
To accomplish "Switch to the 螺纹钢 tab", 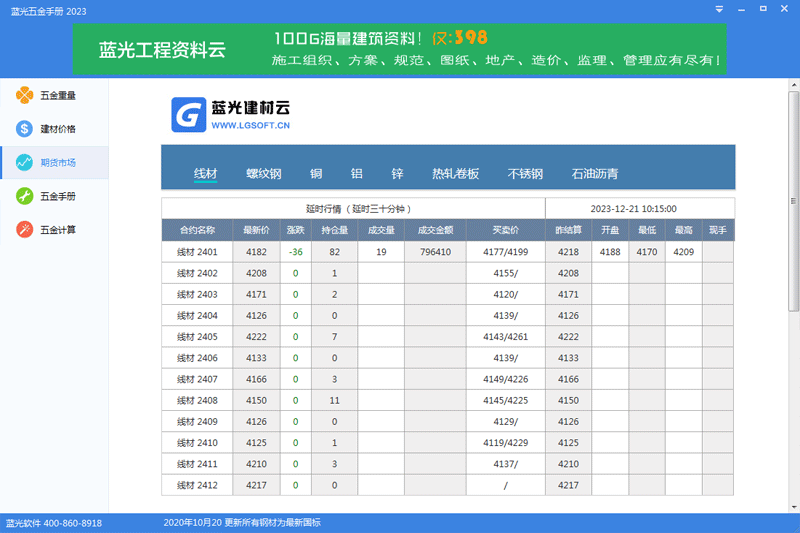I will (264, 174).
